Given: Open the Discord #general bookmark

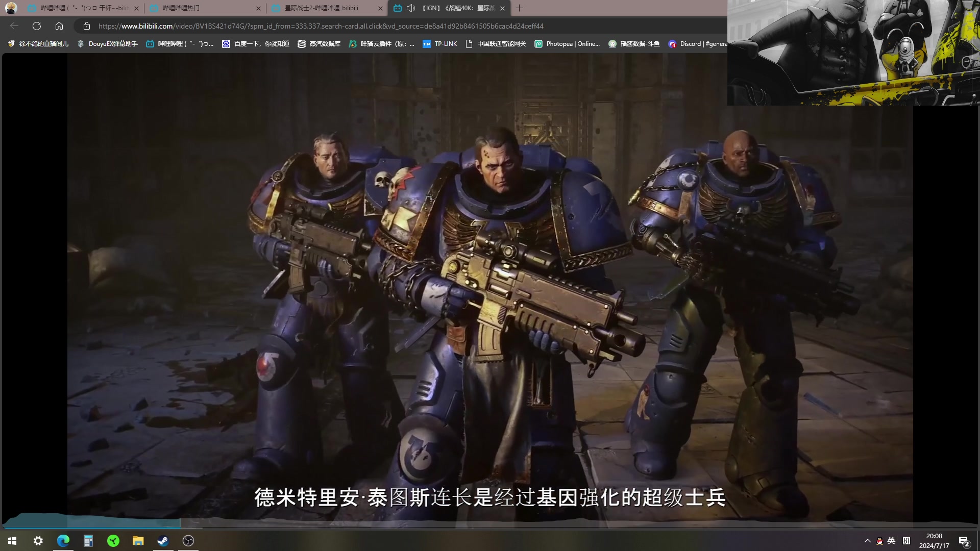Looking at the screenshot, I should pyautogui.click(x=698, y=44).
